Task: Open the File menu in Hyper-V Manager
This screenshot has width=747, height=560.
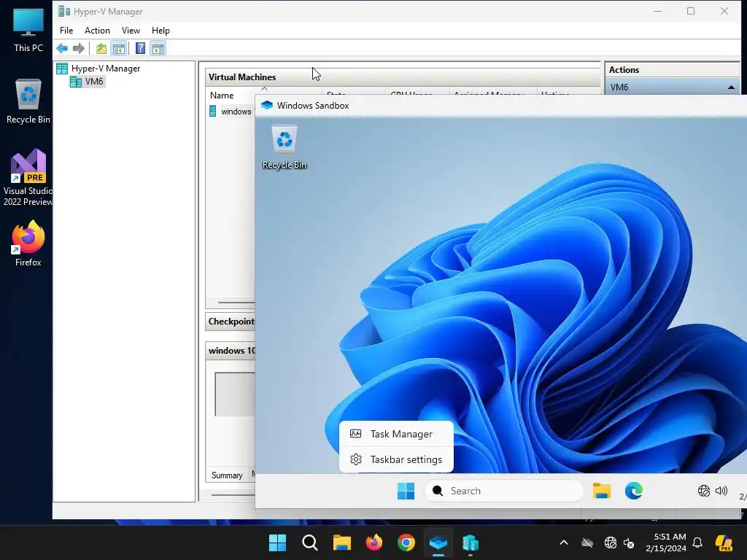Action: coord(66,31)
